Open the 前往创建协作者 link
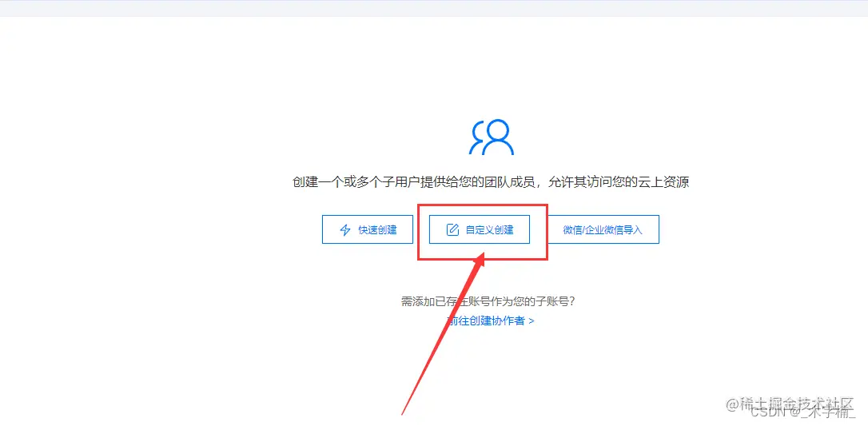Screen dimensions: 868x426 491,320
